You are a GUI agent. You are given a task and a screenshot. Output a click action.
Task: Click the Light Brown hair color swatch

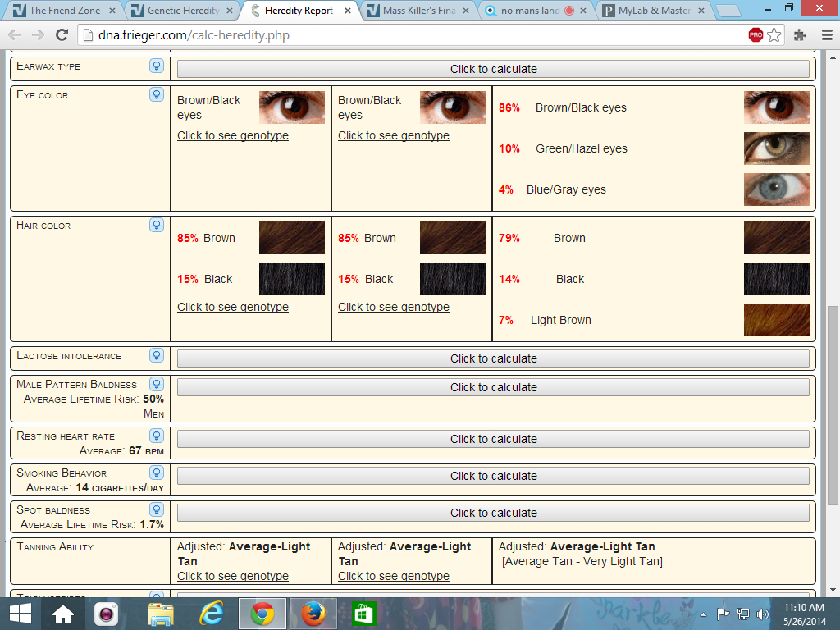click(776, 320)
